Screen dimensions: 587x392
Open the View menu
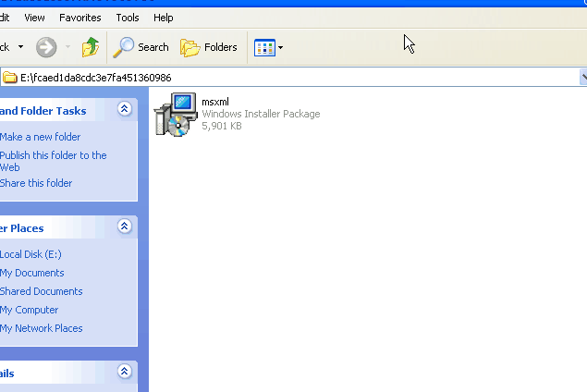(34, 18)
